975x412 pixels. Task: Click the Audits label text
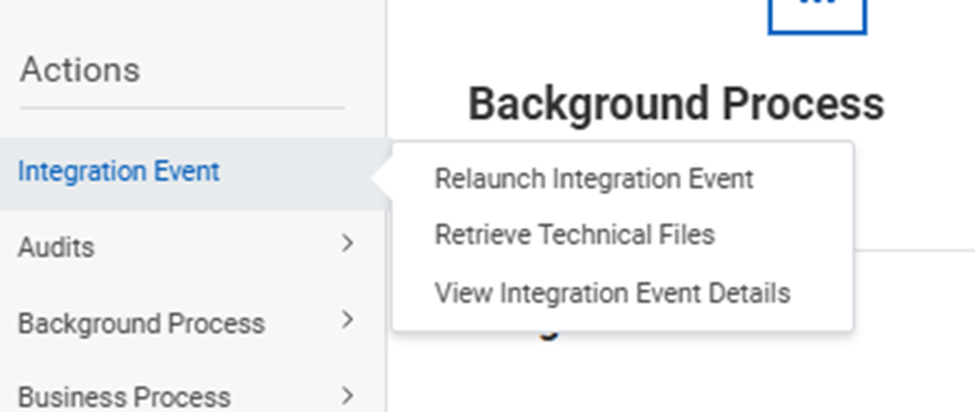click(x=55, y=247)
